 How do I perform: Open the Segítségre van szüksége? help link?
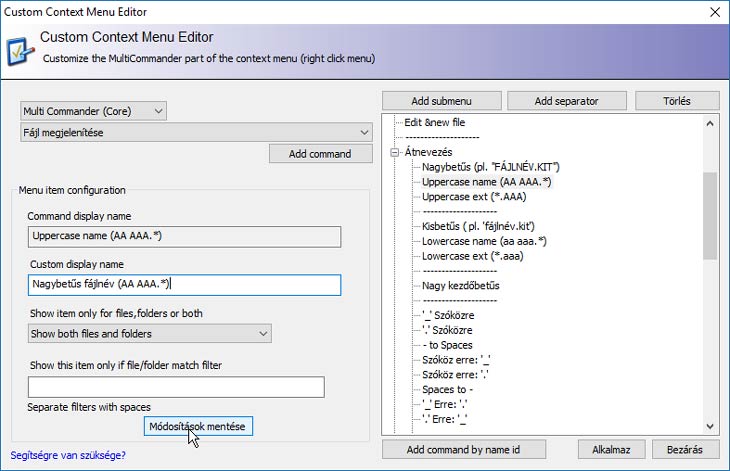click(68, 455)
